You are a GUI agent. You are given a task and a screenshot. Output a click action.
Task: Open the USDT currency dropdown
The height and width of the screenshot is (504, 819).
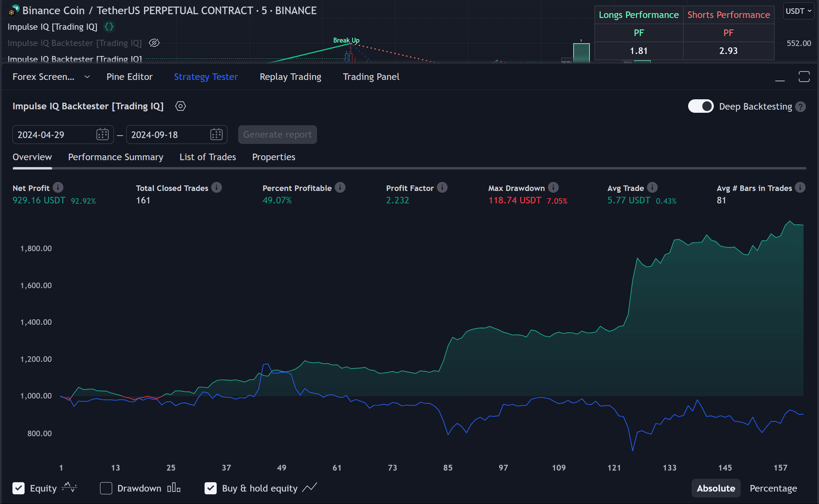point(799,11)
